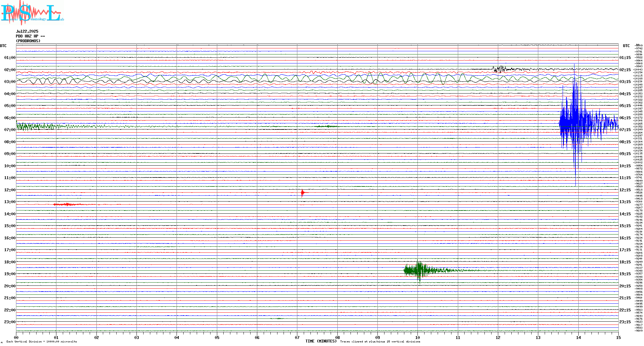
Task: Click the '17:00' hour label
Action: point(10,250)
